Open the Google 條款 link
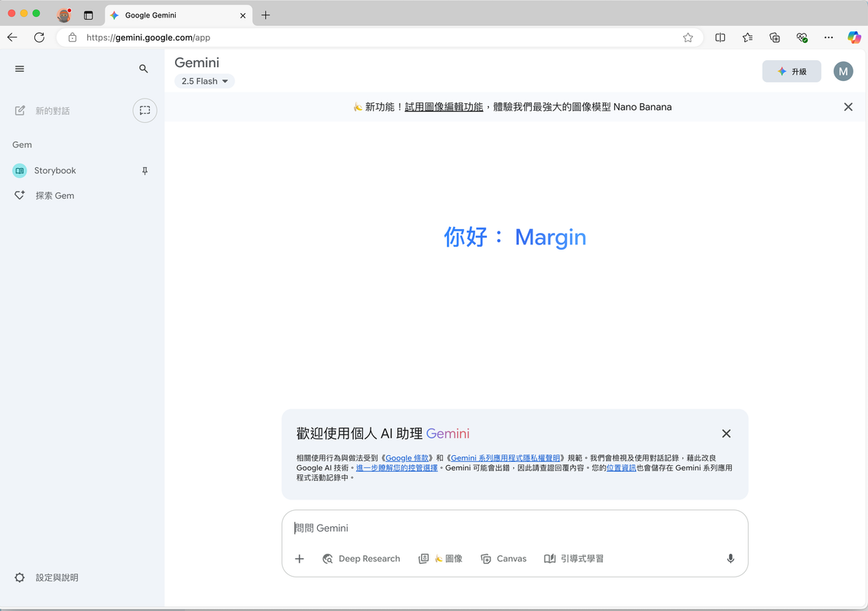This screenshot has width=868, height=611. tap(406, 457)
